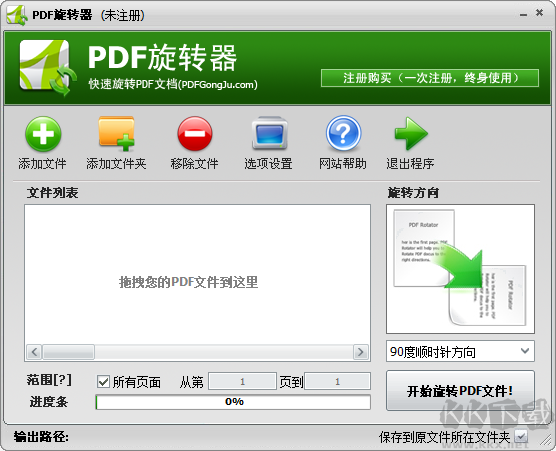Click the green arrow 退出程序 icon

pyautogui.click(x=411, y=133)
